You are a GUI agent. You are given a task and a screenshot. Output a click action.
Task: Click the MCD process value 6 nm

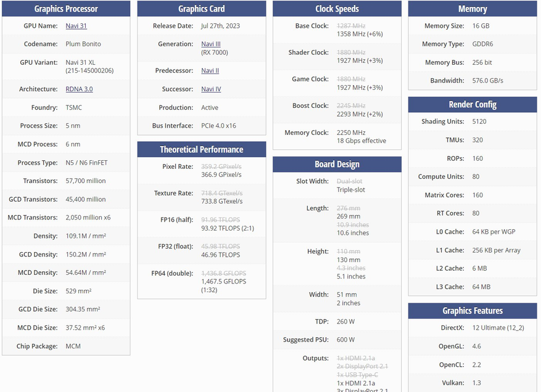tap(73, 144)
